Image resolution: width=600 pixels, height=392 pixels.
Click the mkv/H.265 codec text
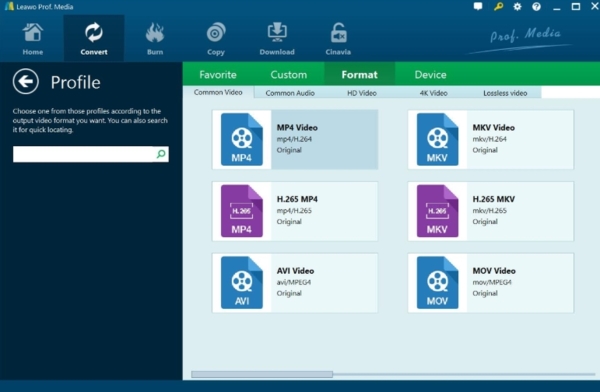pyautogui.click(x=489, y=211)
